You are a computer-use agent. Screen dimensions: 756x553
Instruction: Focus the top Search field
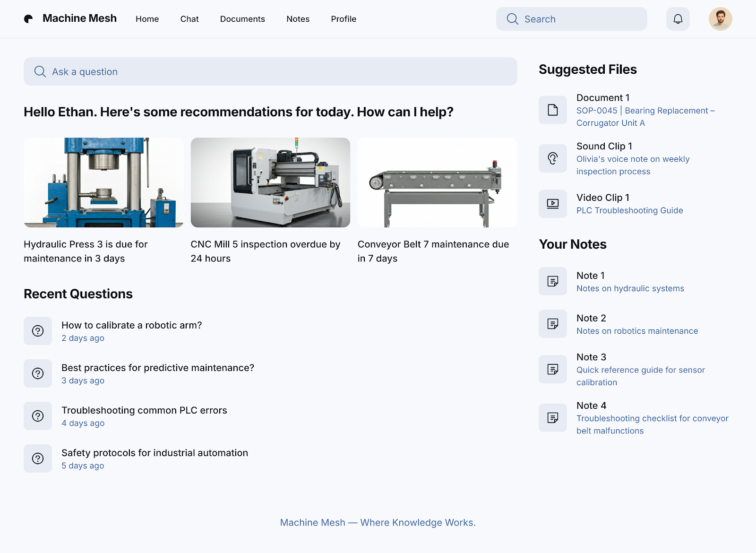click(572, 19)
